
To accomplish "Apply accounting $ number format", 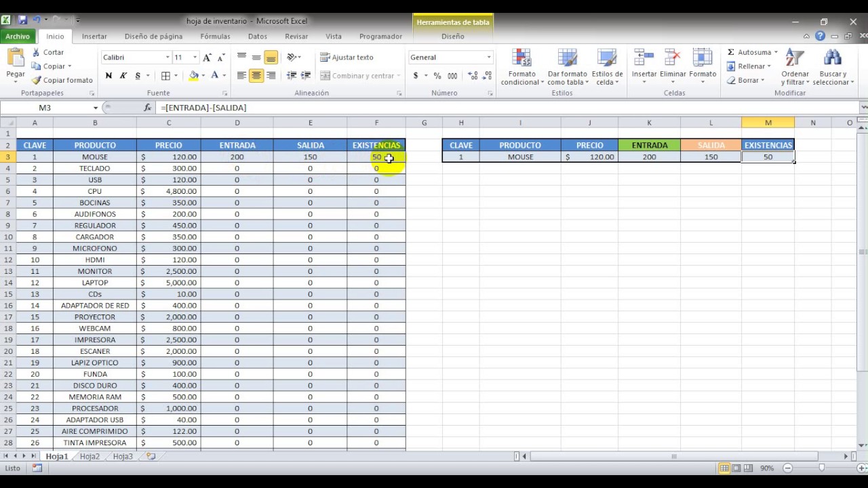I will click(416, 76).
